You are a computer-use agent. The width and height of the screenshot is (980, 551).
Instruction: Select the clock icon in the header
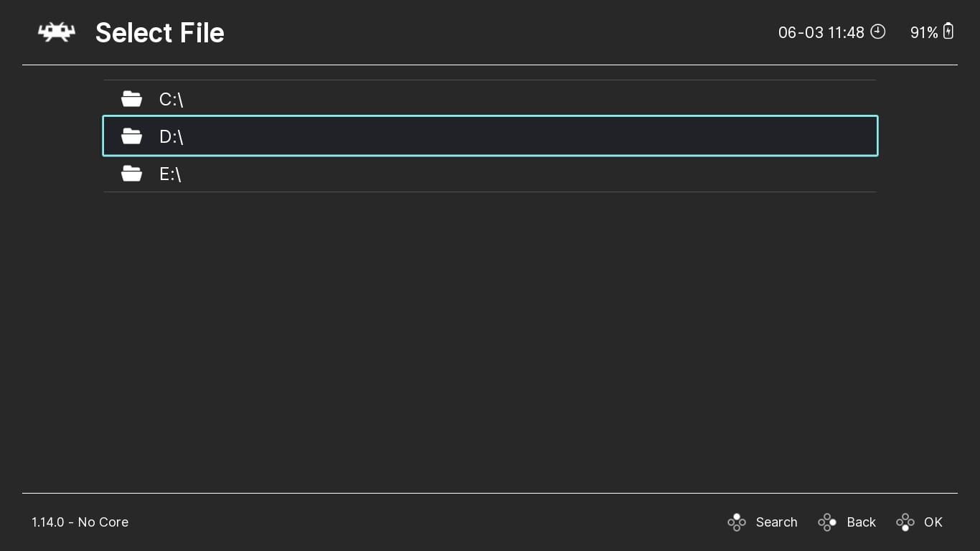(877, 32)
